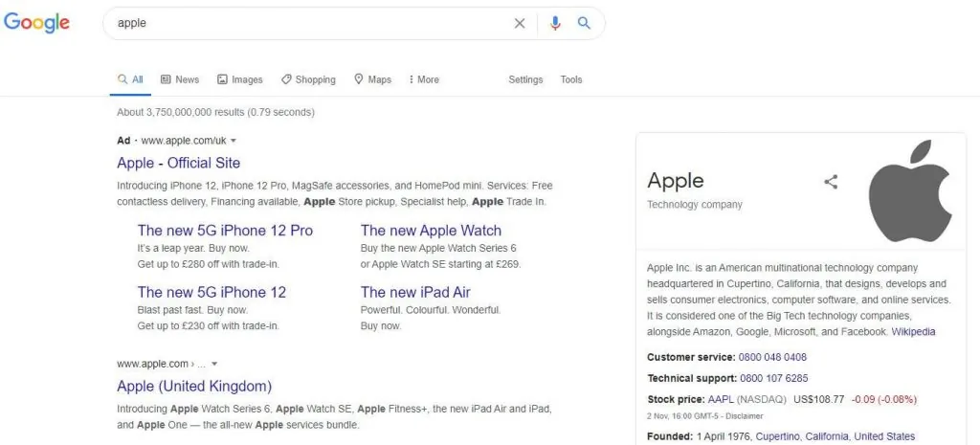Clear the search box with the X icon
Screen dimensions: 980x445
tap(520, 23)
